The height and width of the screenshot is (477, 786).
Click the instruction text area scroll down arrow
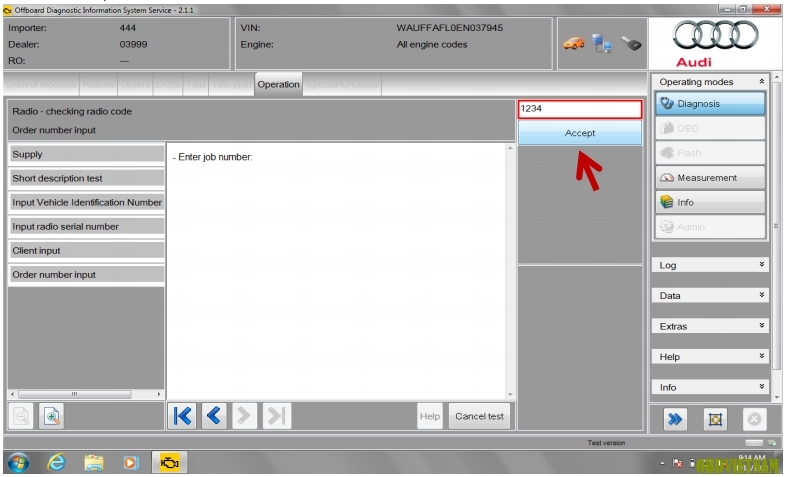[x=510, y=395]
